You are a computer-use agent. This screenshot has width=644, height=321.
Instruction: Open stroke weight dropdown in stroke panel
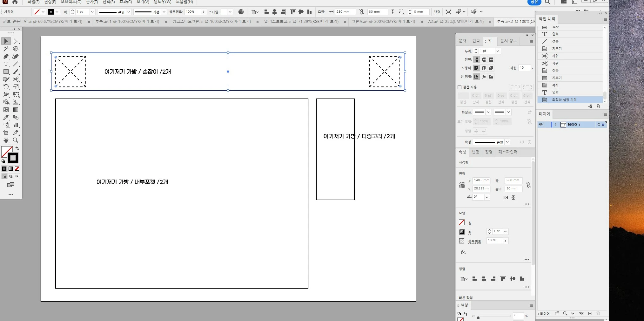(x=498, y=51)
